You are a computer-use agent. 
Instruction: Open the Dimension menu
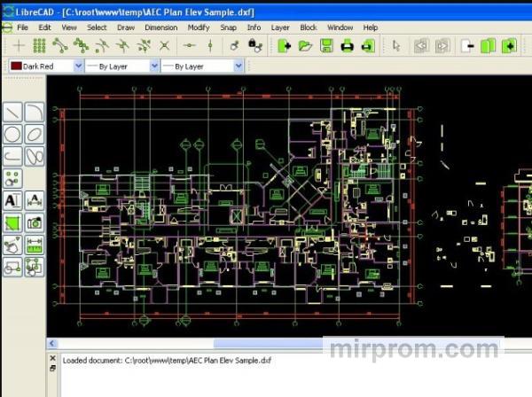pyautogui.click(x=160, y=27)
